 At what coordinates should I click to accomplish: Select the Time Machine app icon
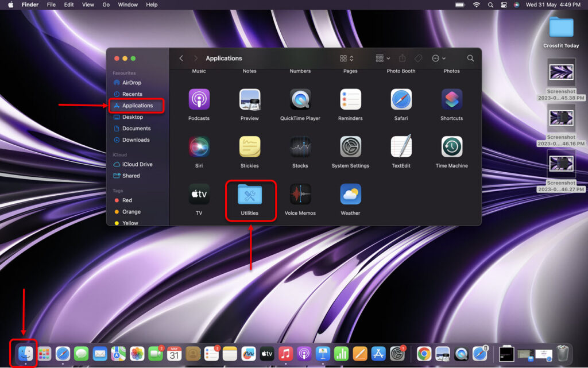[x=451, y=147]
